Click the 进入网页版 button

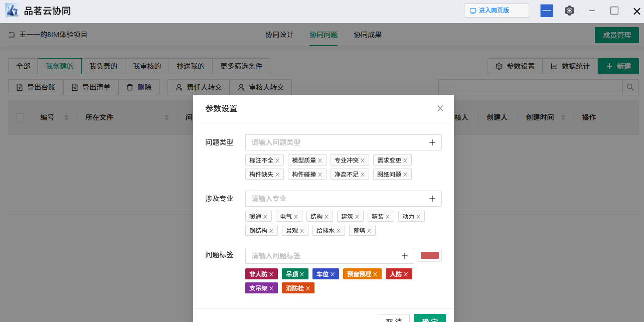coord(496,11)
